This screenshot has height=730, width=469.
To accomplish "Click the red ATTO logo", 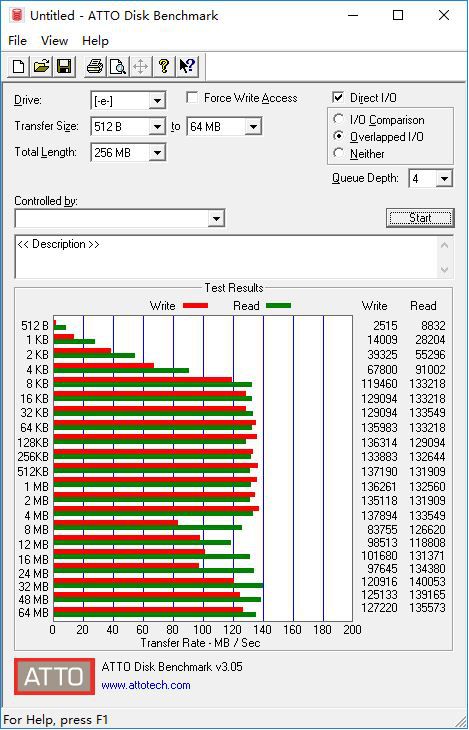I will 54,676.
